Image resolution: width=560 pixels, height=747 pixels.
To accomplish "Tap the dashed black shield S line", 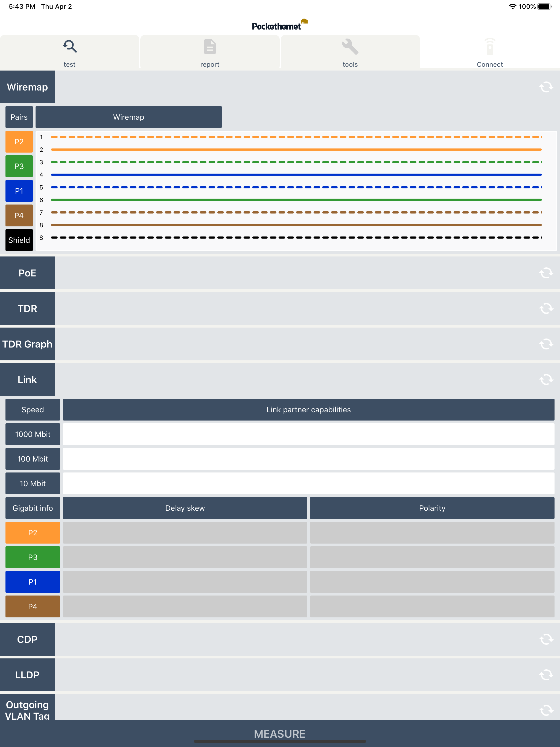I will click(296, 238).
